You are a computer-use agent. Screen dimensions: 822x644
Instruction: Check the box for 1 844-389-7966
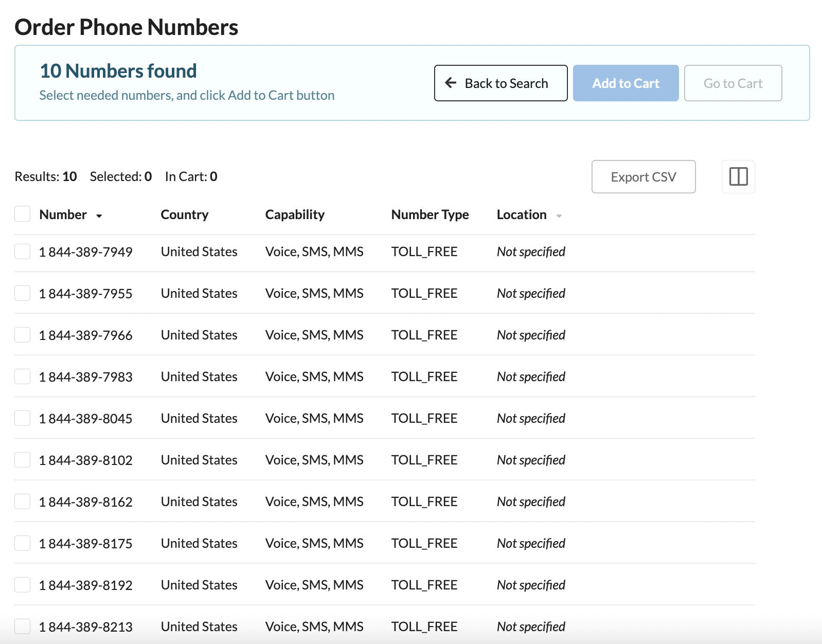(23, 335)
